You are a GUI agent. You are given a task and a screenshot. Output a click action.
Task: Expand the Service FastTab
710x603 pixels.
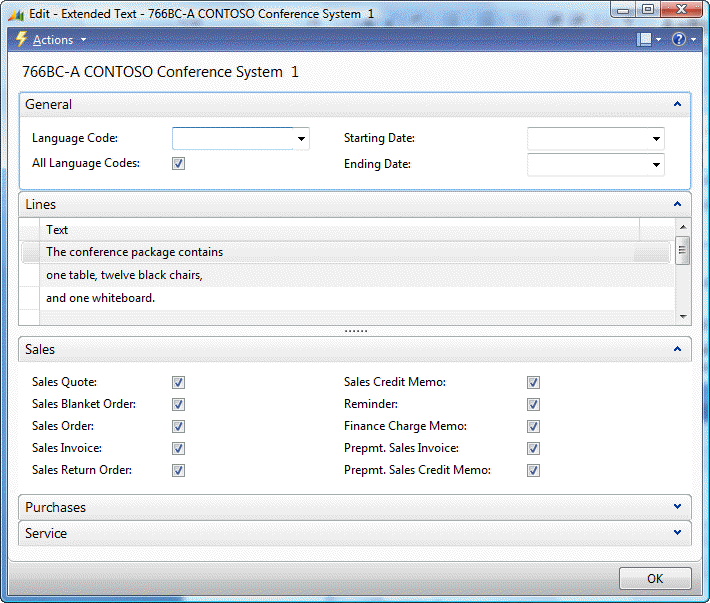click(x=677, y=532)
